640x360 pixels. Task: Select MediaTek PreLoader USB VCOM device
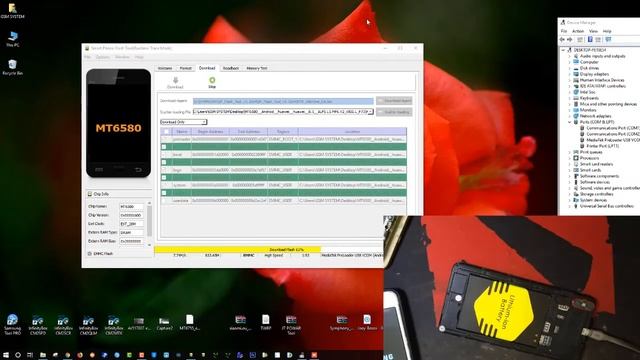point(612,140)
